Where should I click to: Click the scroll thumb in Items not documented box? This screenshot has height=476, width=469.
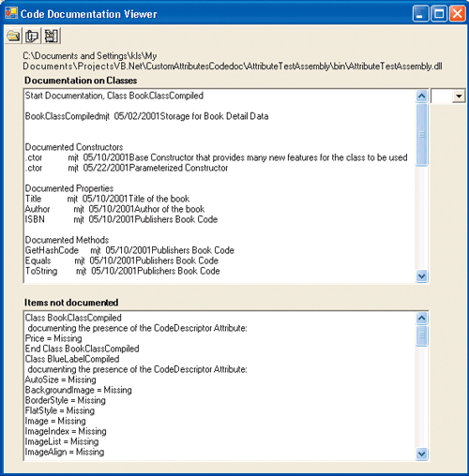[x=422, y=335]
